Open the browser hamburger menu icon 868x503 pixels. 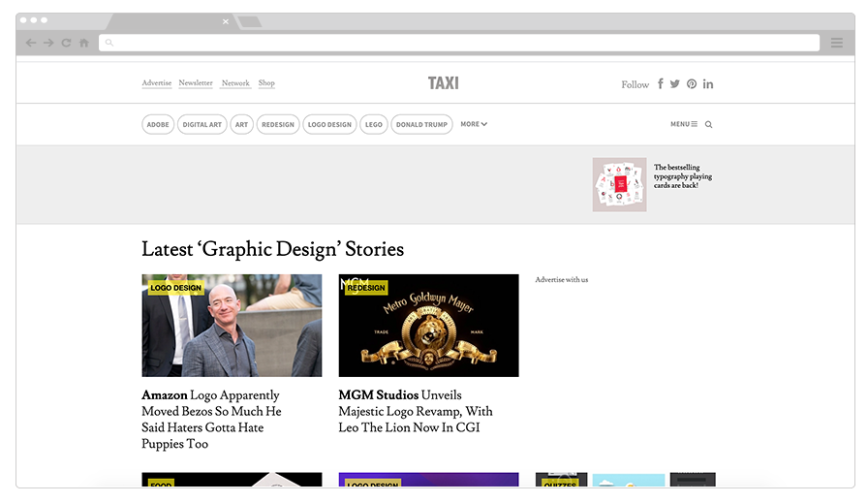836,43
